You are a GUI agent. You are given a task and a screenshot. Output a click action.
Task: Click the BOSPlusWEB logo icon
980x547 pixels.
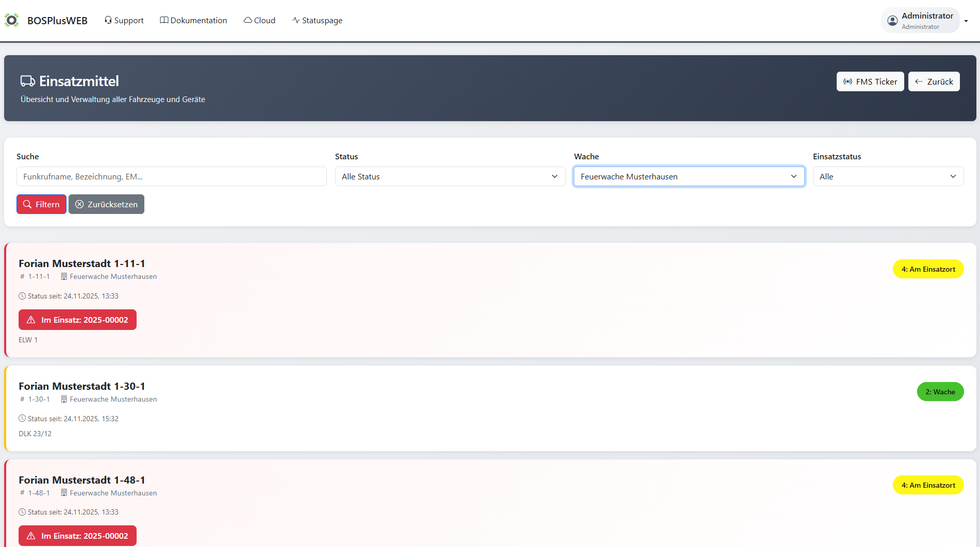pyautogui.click(x=11, y=21)
